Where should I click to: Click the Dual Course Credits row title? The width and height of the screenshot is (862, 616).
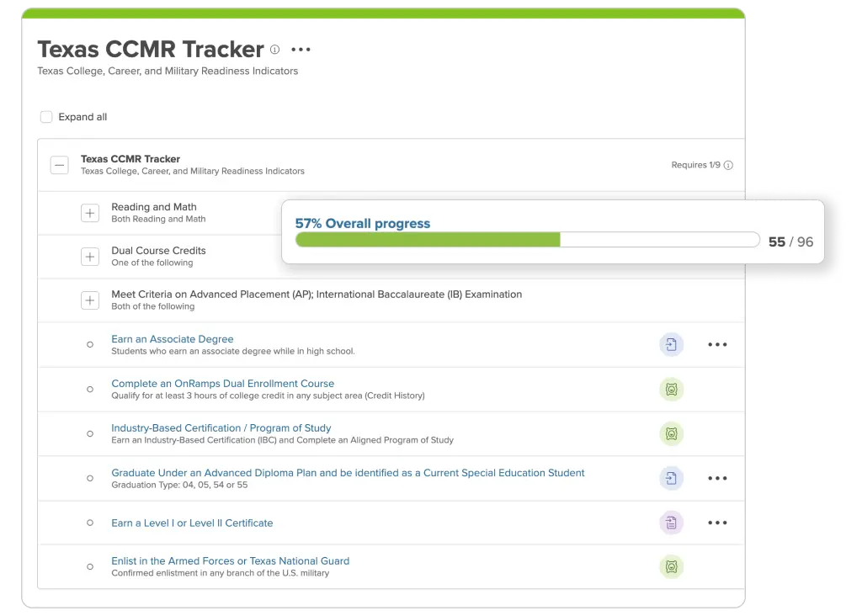click(x=158, y=251)
